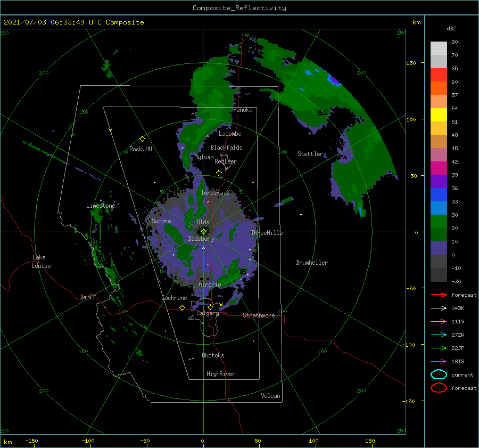Click the purple swatch in dBZ scale
This screenshot has height=448, width=479.
[439, 181]
